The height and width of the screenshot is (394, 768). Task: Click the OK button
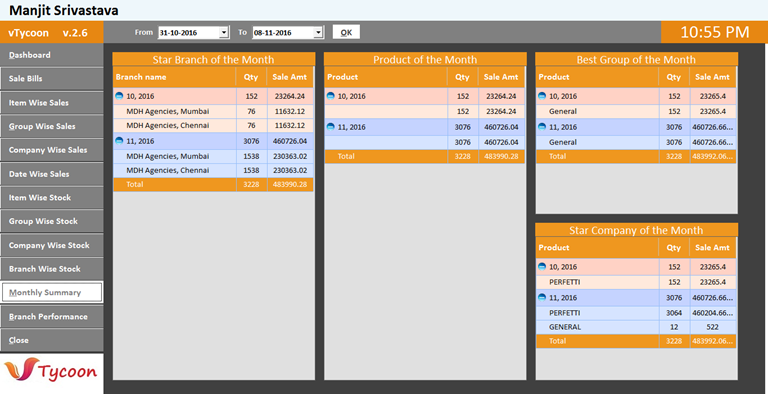346,32
